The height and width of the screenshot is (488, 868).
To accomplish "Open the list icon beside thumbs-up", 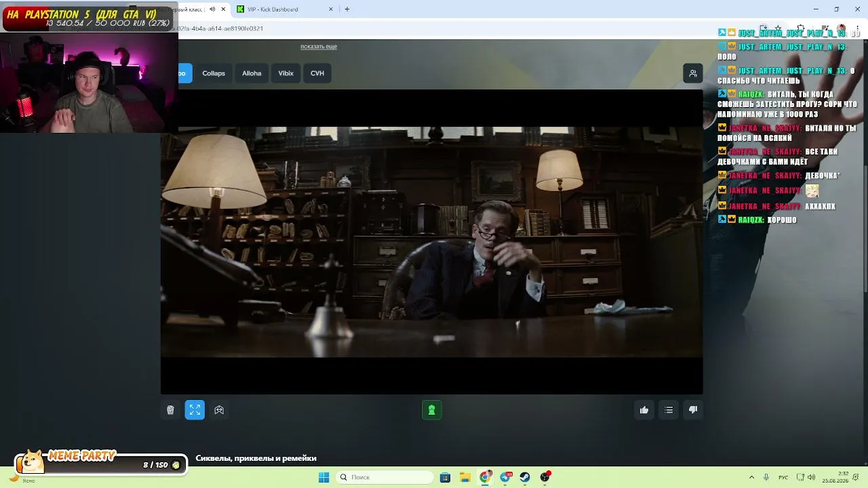I will tap(669, 410).
